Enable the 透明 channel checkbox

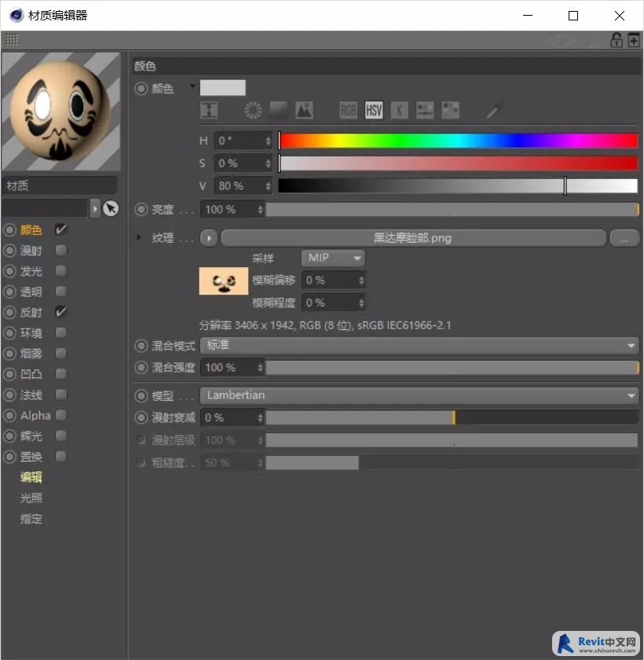pos(61,291)
